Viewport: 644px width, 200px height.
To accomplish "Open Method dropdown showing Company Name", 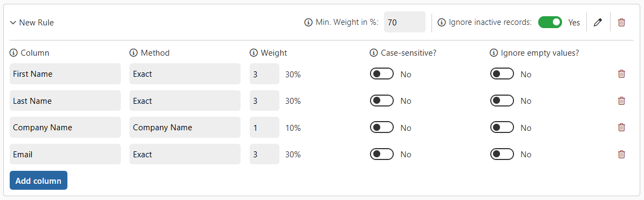I will [x=185, y=128].
